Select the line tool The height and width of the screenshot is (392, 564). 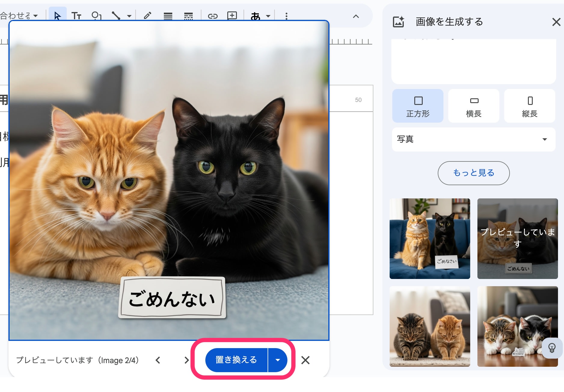click(x=116, y=16)
